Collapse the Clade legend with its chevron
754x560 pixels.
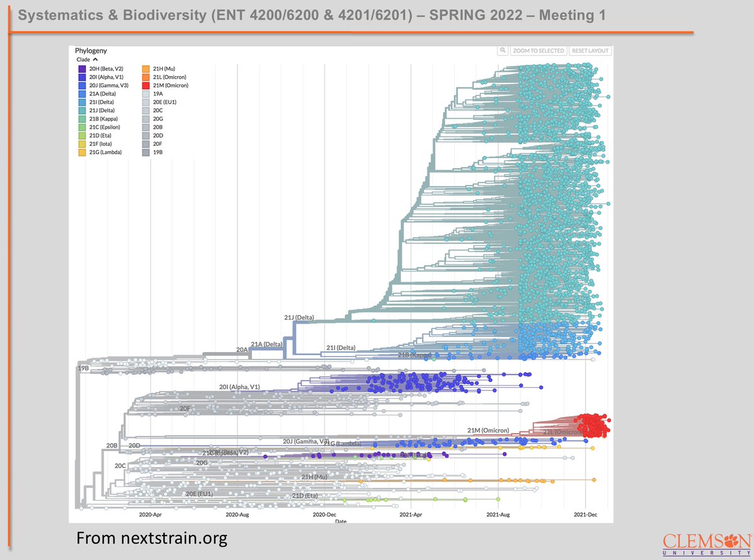pos(96,59)
